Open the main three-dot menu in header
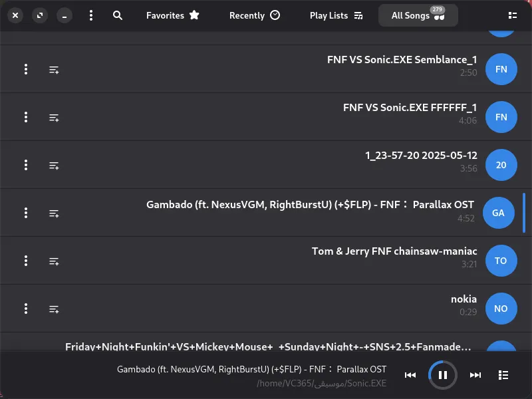 pyautogui.click(x=91, y=15)
